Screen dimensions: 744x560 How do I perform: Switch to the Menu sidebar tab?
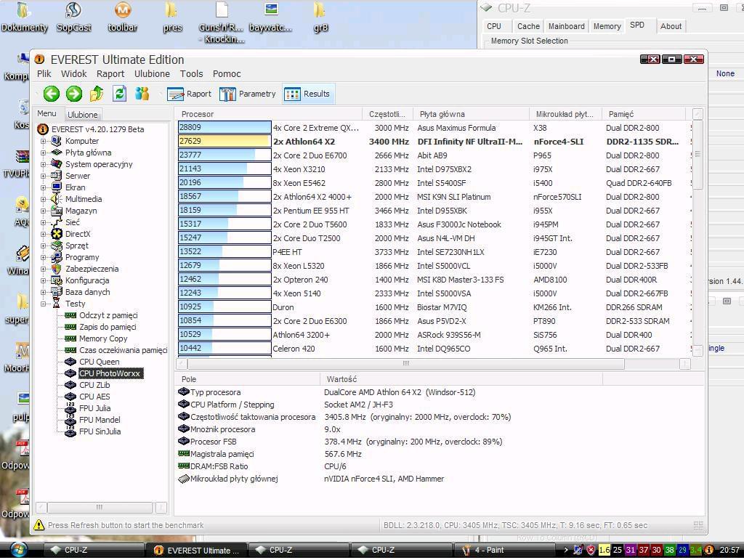coord(46,113)
